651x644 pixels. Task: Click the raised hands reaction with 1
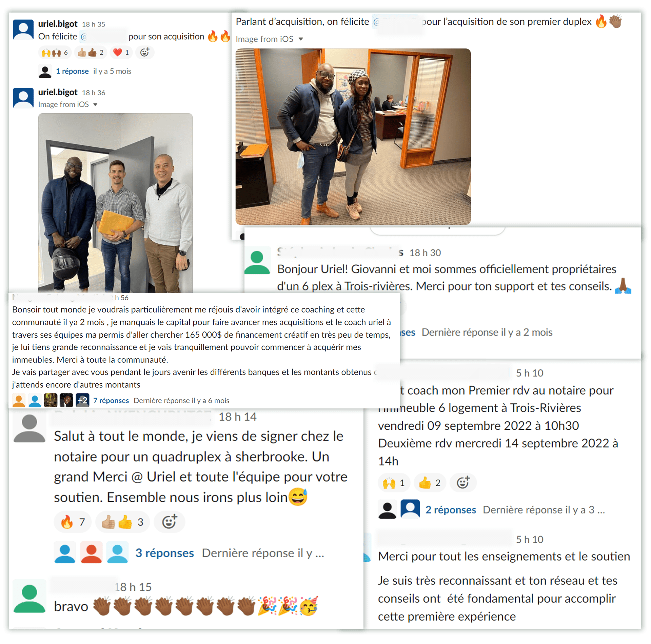tap(394, 483)
